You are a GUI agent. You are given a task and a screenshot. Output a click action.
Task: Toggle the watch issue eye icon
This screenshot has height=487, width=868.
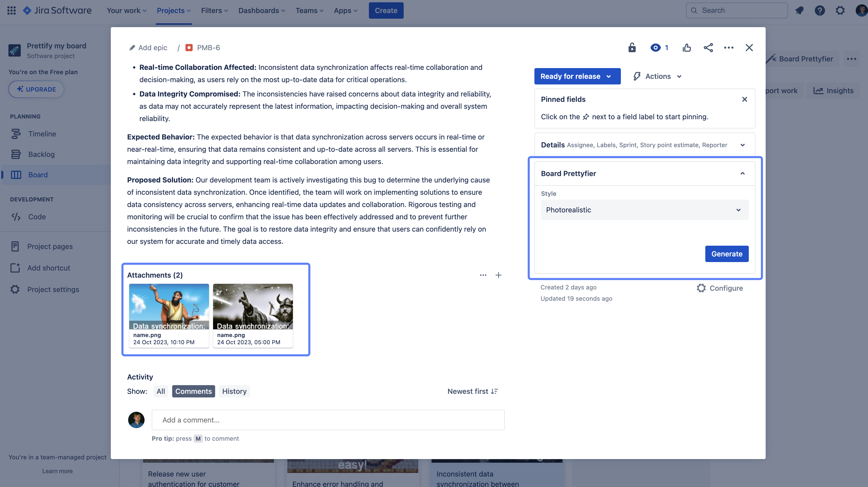click(655, 48)
